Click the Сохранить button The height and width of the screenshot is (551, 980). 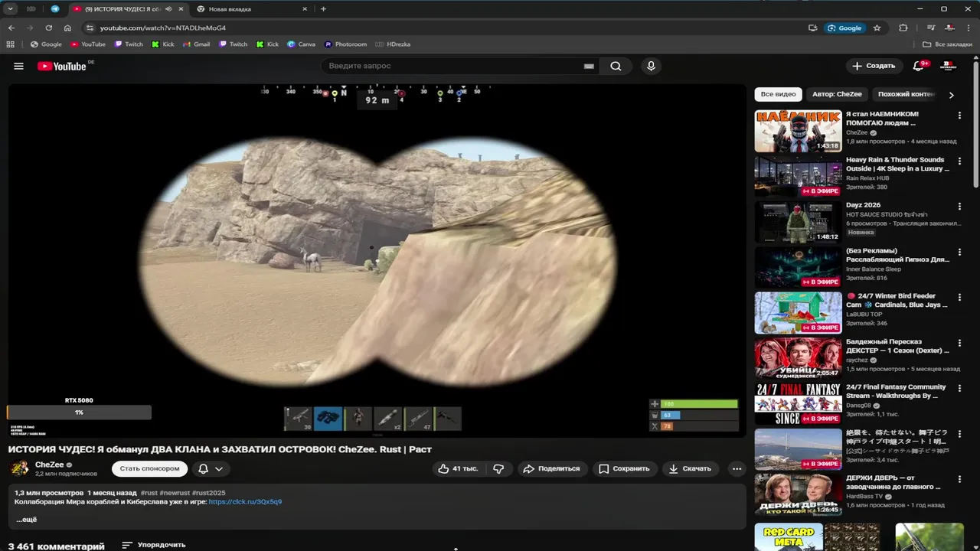coord(624,468)
